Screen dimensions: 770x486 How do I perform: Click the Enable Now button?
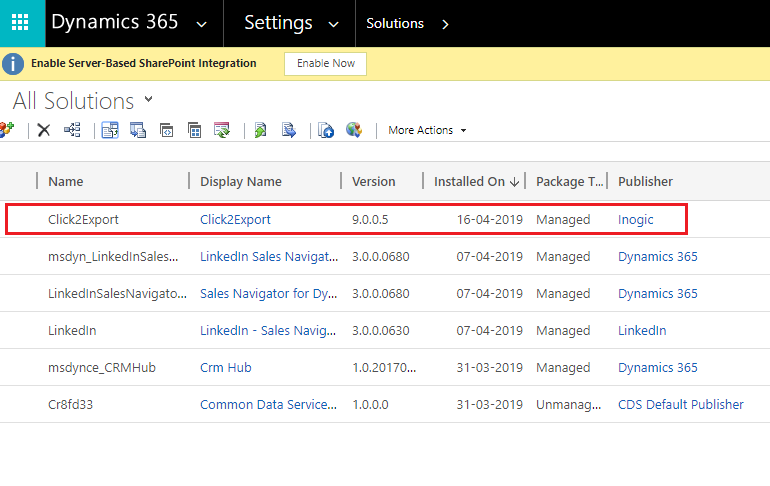326,64
